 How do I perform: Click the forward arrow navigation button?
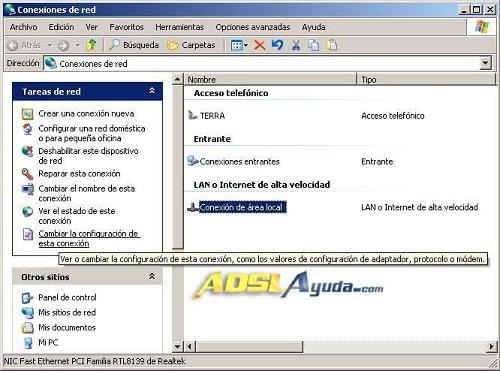pos(63,45)
